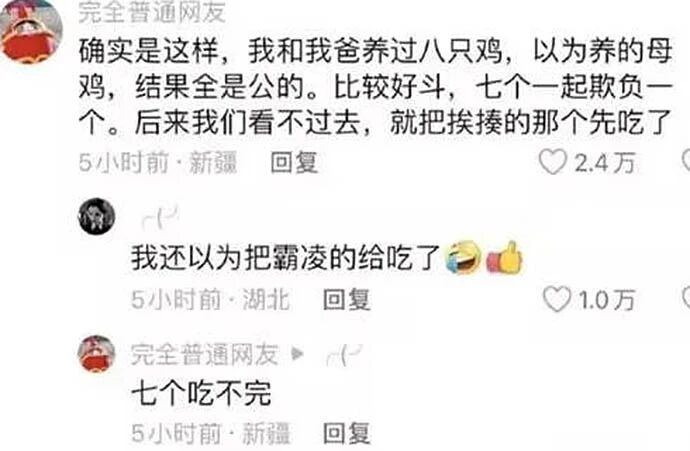
Task: Like the reply with 1.0万 likes
Action: [x=557, y=299]
